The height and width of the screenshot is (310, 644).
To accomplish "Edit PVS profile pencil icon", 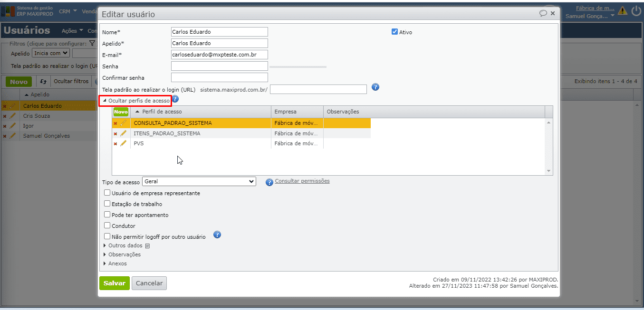I will (124, 143).
